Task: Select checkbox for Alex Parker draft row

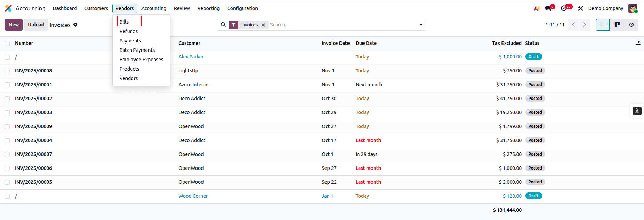Action: pyautogui.click(x=7, y=57)
